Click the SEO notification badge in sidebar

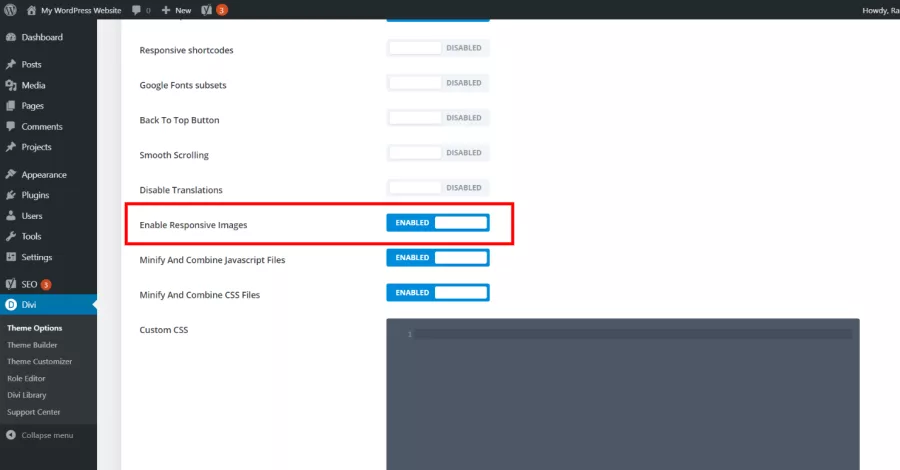coord(46,285)
